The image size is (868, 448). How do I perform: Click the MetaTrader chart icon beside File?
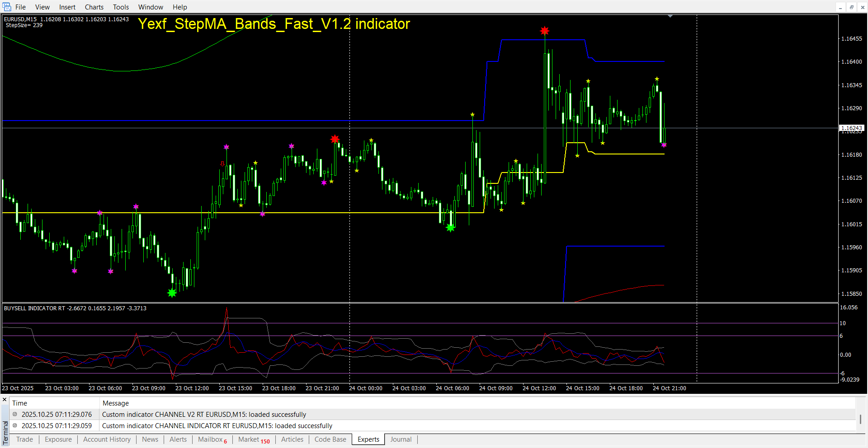click(x=7, y=7)
